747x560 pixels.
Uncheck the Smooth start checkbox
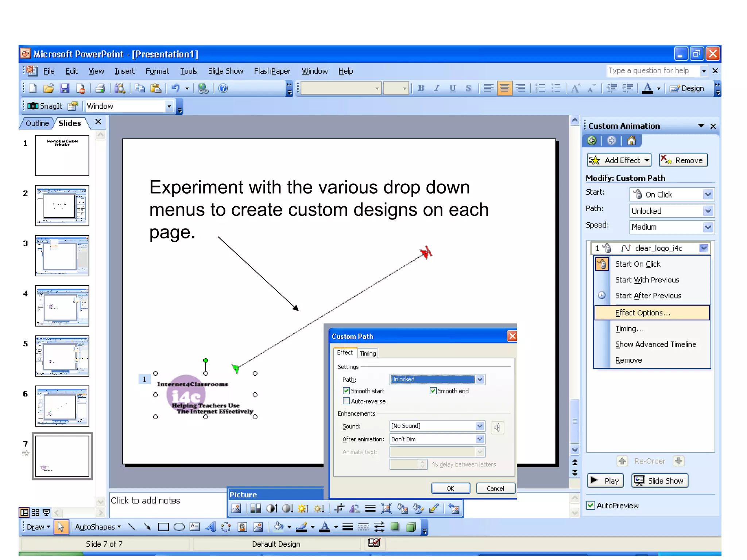pyautogui.click(x=346, y=391)
